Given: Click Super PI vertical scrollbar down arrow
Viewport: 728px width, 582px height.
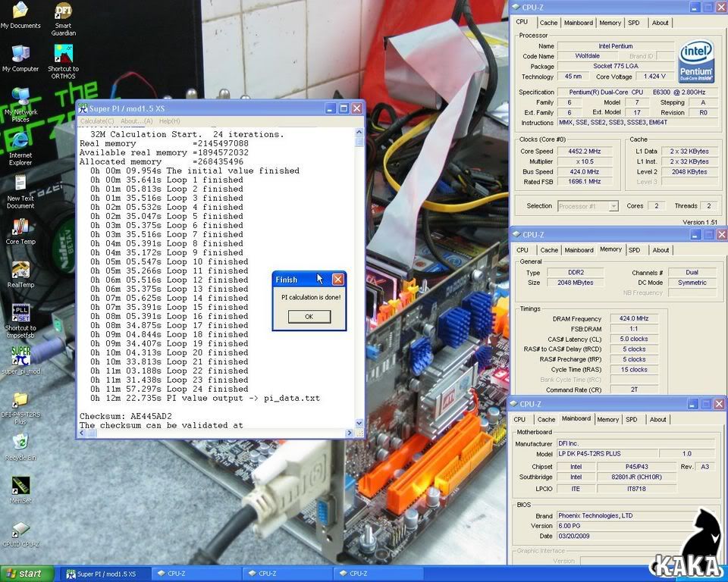Looking at the screenshot, I should click(359, 424).
